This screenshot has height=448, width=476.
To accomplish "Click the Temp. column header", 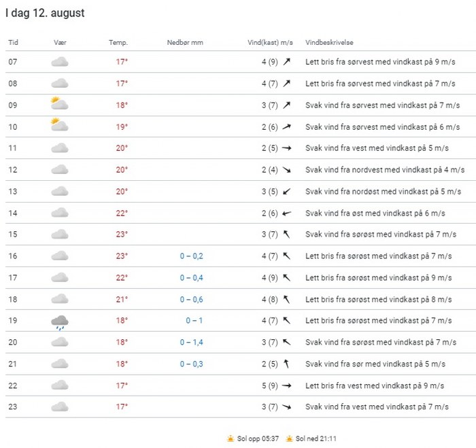I will click(118, 43).
